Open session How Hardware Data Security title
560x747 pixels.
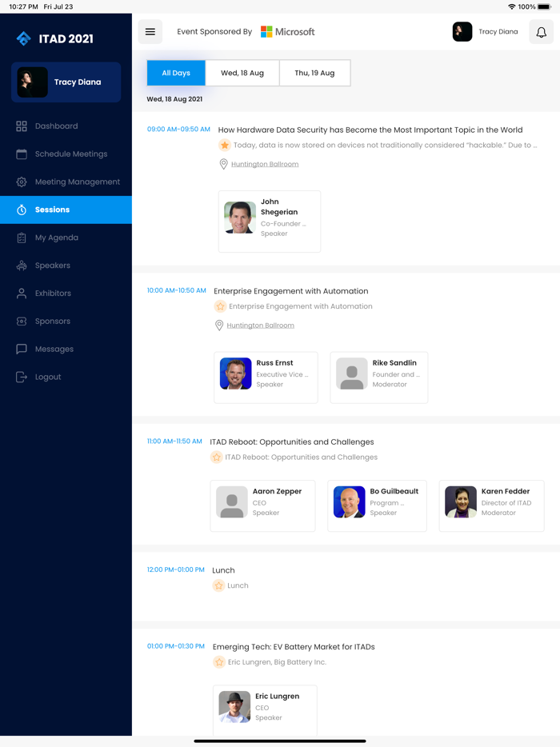pyautogui.click(x=370, y=130)
